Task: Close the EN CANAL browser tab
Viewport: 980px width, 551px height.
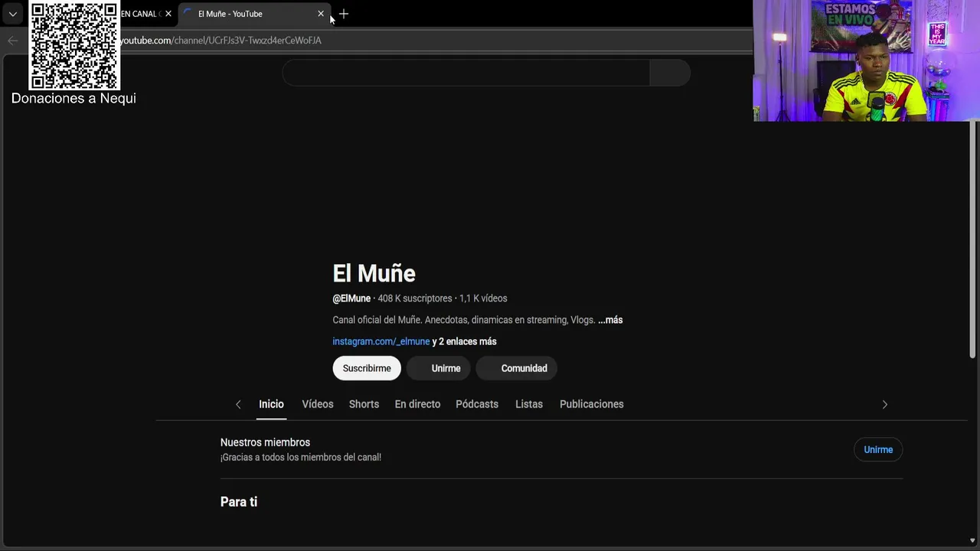Action: pos(168,14)
